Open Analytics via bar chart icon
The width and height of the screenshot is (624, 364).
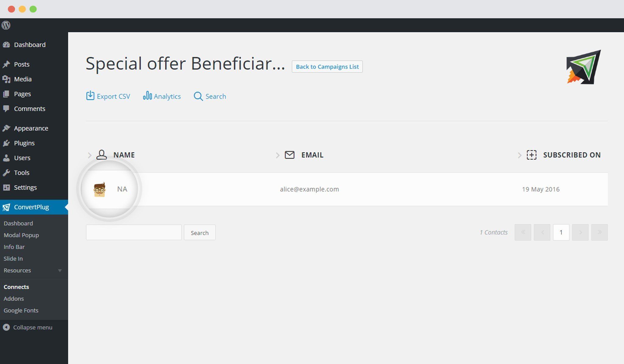click(x=147, y=96)
